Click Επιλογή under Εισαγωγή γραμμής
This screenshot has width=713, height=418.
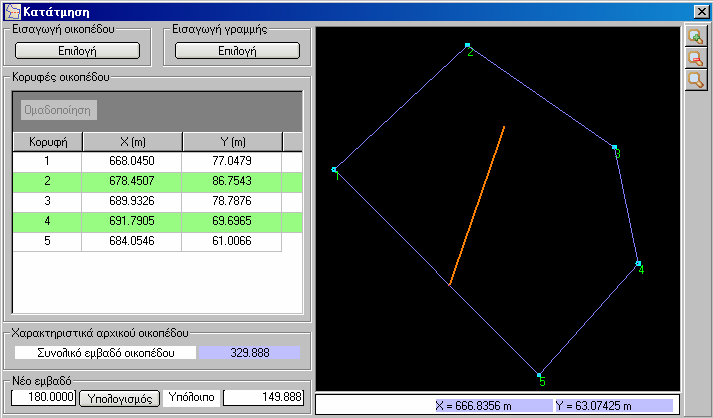pos(237,50)
